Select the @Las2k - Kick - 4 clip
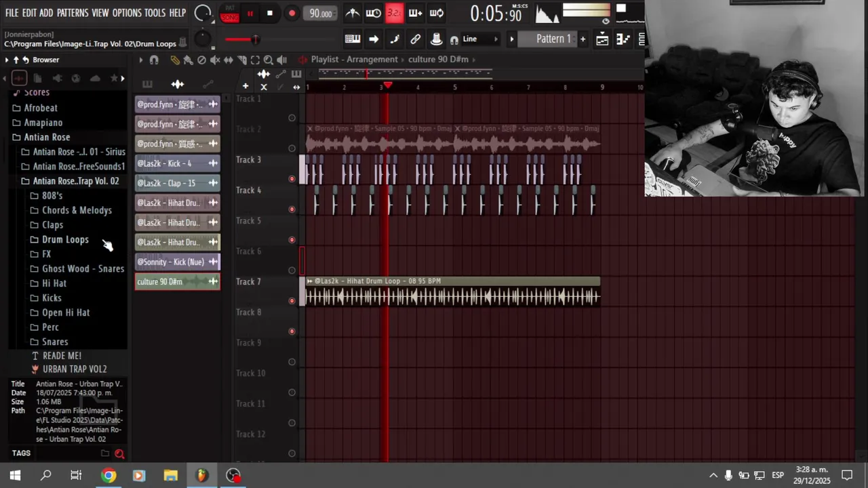The height and width of the screenshot is (488, 868). click(x=178, y=163)
